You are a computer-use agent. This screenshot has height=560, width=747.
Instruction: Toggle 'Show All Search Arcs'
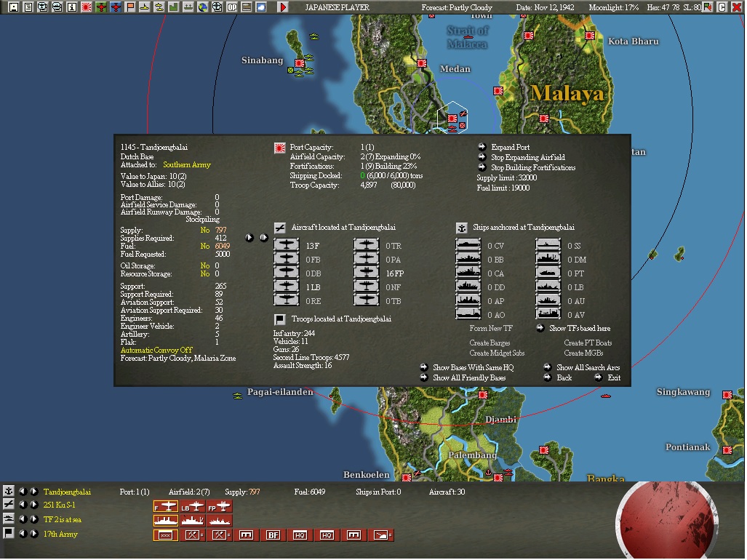click(588, 368)
